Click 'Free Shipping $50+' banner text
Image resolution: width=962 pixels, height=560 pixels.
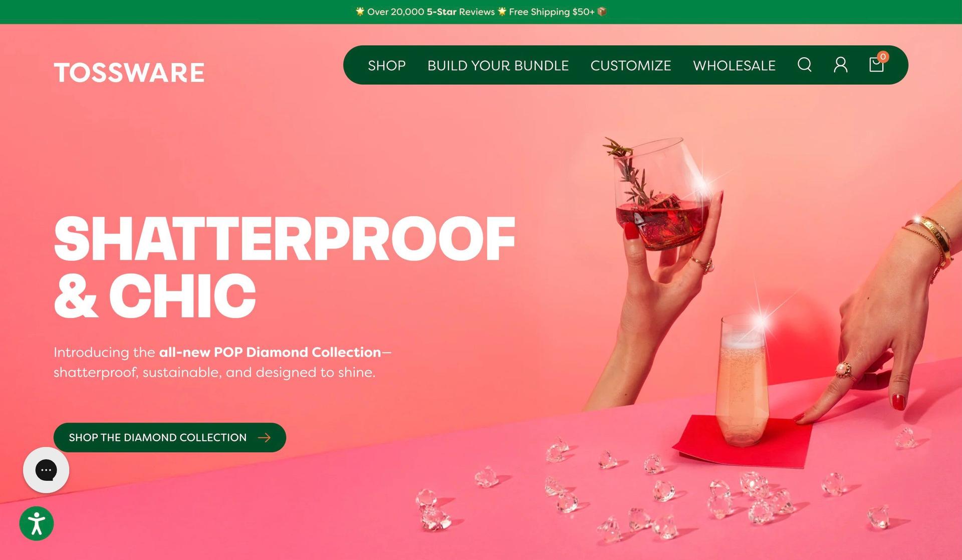coord(552,12)
